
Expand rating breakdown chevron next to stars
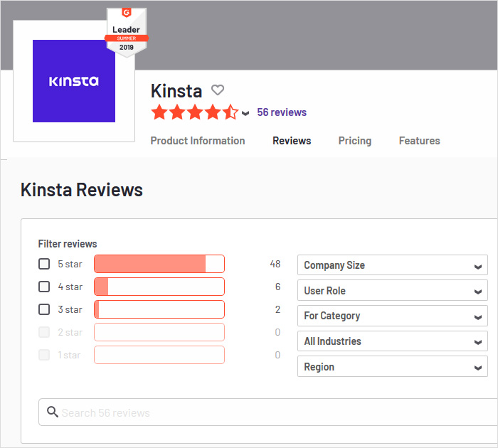[x=245, y=113]
